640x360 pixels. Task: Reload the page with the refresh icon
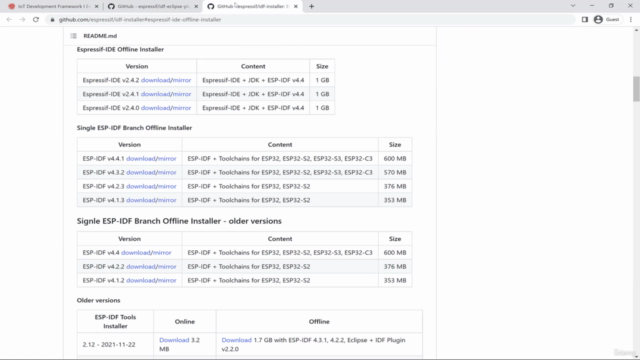coord(36,20)
